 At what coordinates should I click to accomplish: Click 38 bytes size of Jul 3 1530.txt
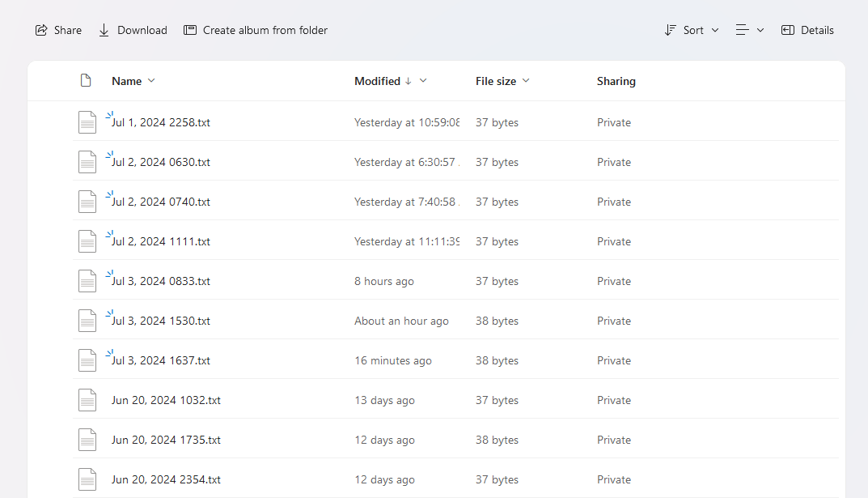click(x=498, y=321)
